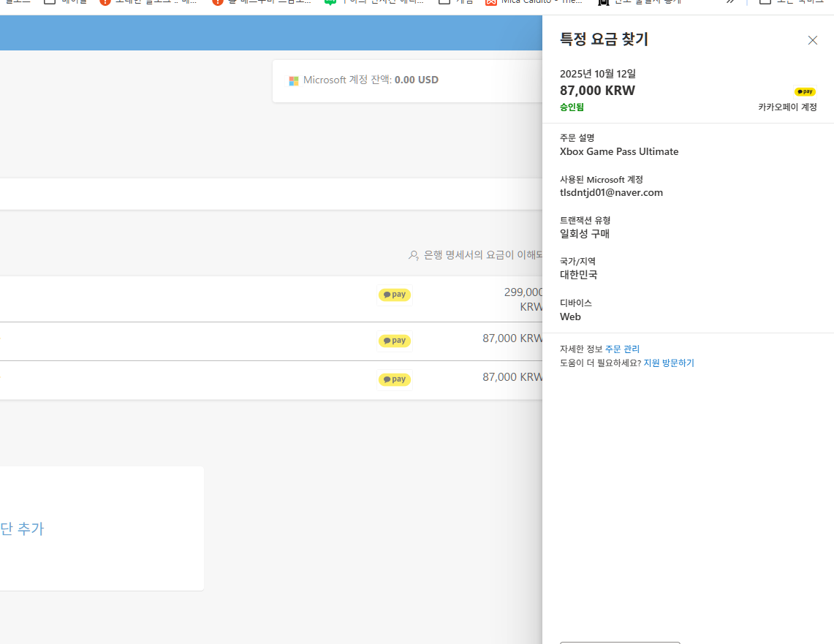This screenshot has width=834, height=644.
Task: Select the 299,000 KRW transaction amount
Action: click(x=523, y=300)
